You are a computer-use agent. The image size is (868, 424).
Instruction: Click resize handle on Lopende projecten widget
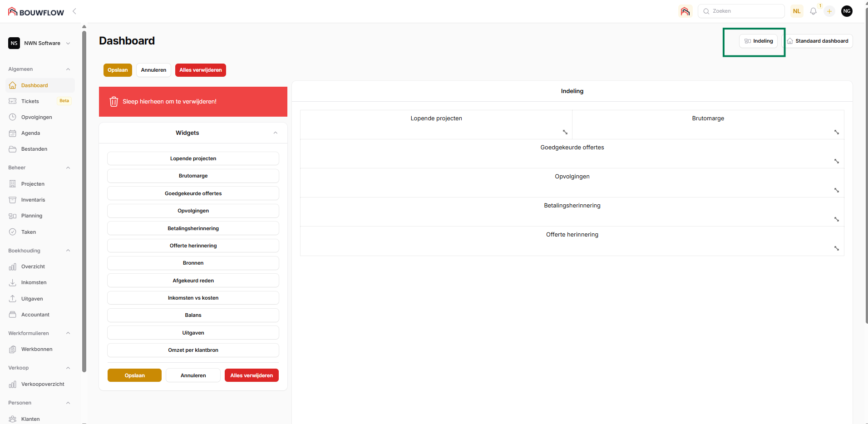[565, 132]
